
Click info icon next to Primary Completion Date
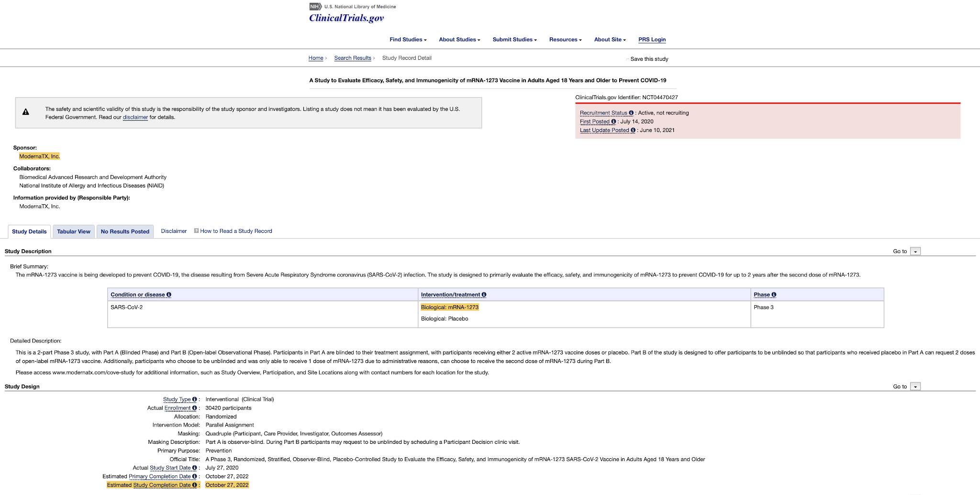(x=194, y=476)
